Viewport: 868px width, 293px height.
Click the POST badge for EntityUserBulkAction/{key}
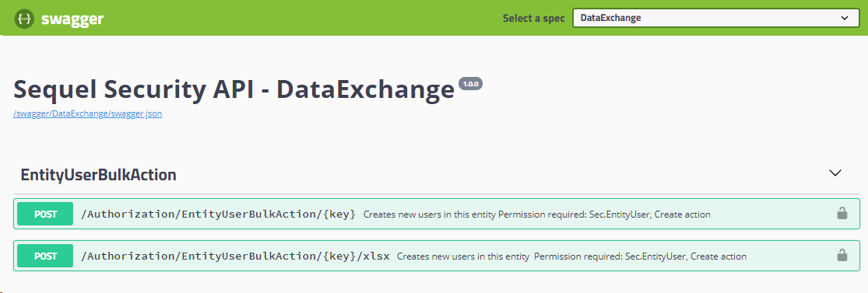tap(45, 214)
